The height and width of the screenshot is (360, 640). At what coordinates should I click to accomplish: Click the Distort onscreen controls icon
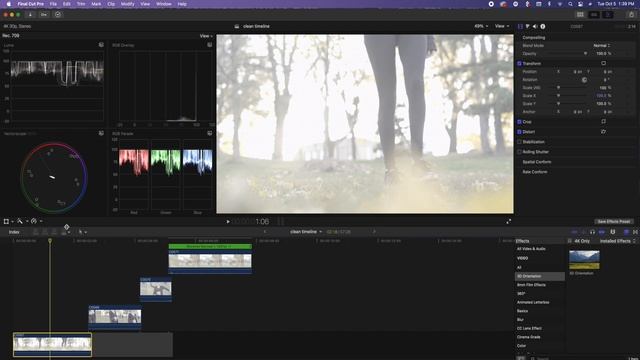click(603, 131)
